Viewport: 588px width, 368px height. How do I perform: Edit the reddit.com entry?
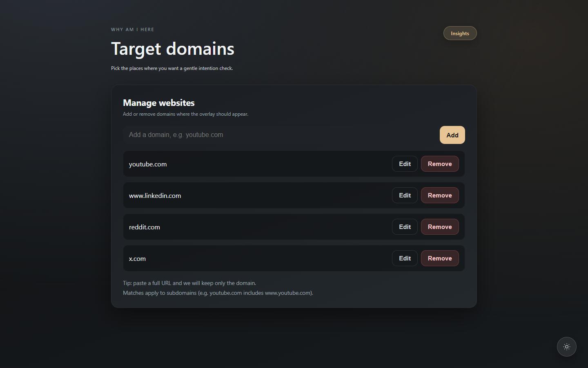405,227
